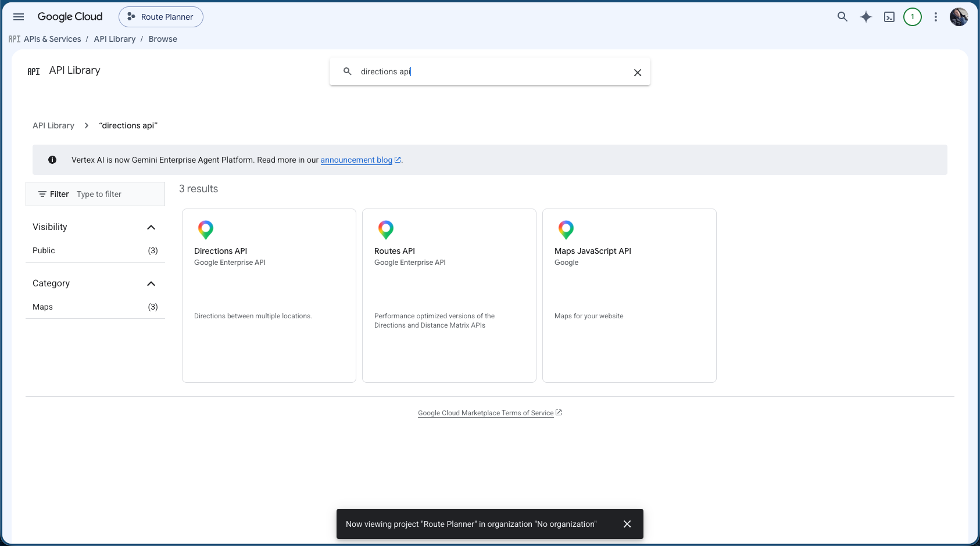Open the Directions API card title
The height and width of the screenshot is (546, 980).
click(x=220, y=251)
